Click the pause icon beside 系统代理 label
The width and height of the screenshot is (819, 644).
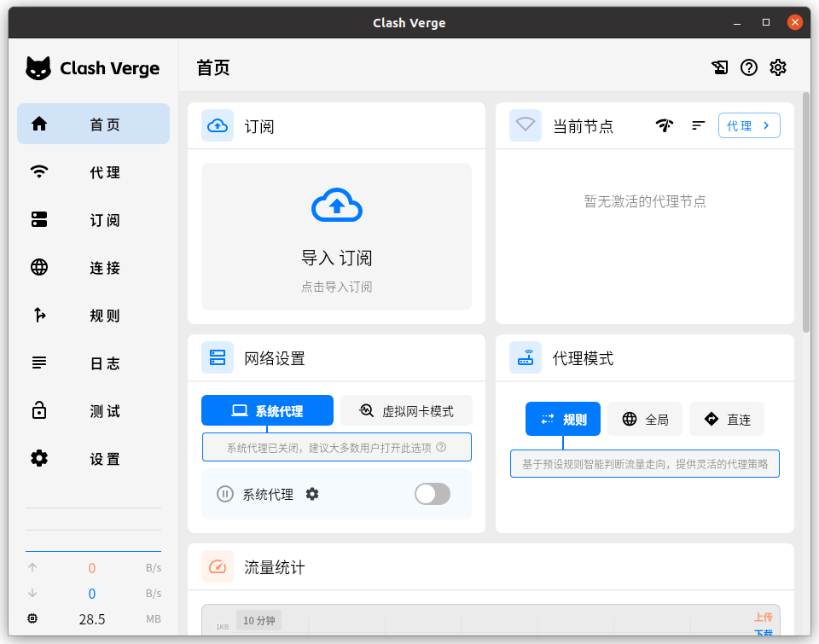click(x=225, y=494)
